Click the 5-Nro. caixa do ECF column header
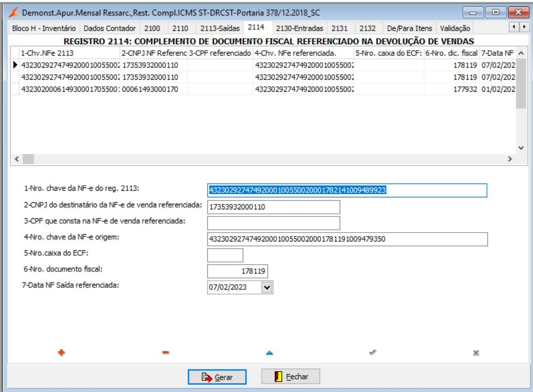533x392 pixels. (x=389, y=53)
